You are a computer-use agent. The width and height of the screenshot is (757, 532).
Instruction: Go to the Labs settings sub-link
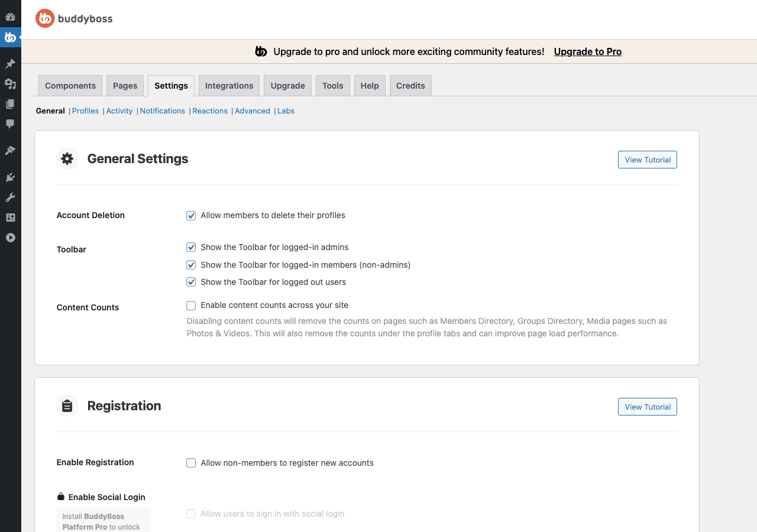pos(286,111)
